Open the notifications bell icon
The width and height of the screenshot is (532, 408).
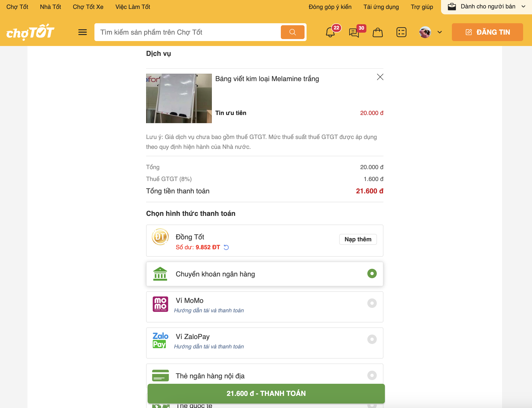[x=330, y=32]
